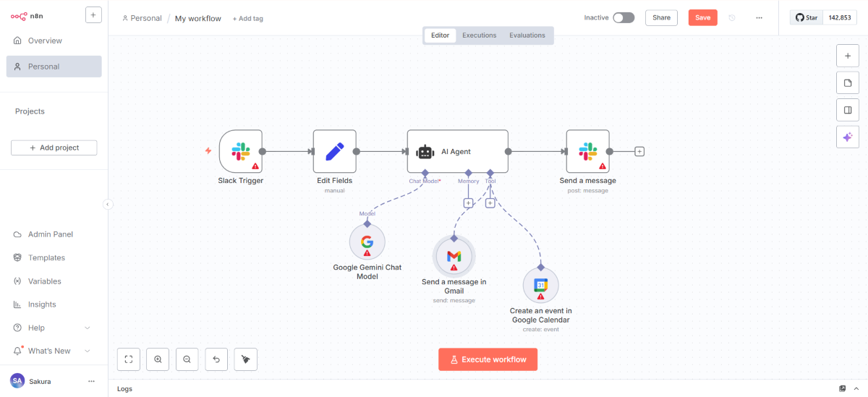The height and width of the screenshot is (397, 868).
Task: Switch to the Evaluations tab
Action: 527,35
